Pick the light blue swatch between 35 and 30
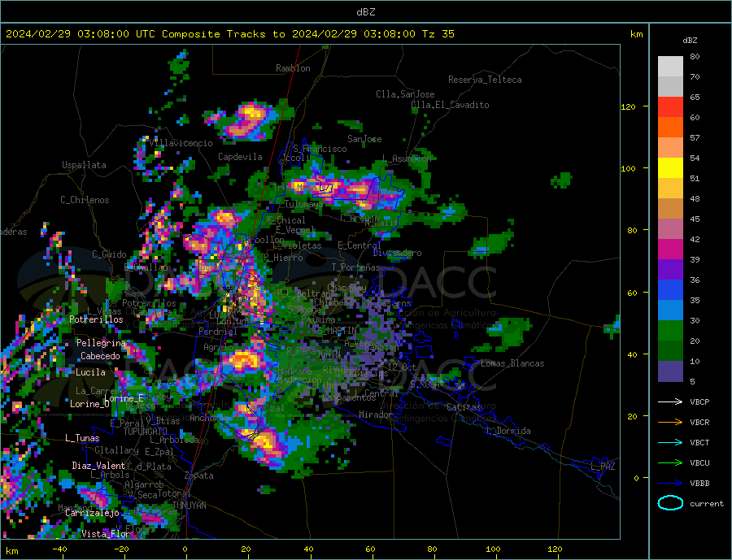This screenshot has width=732, height=560. 670,310
